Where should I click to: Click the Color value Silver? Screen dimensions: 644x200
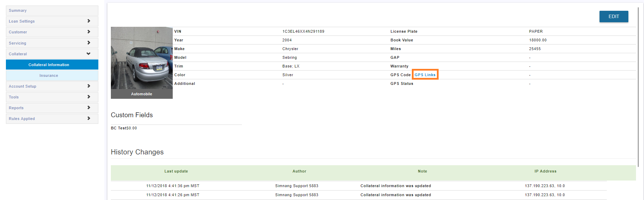click(x=287, y=75)
